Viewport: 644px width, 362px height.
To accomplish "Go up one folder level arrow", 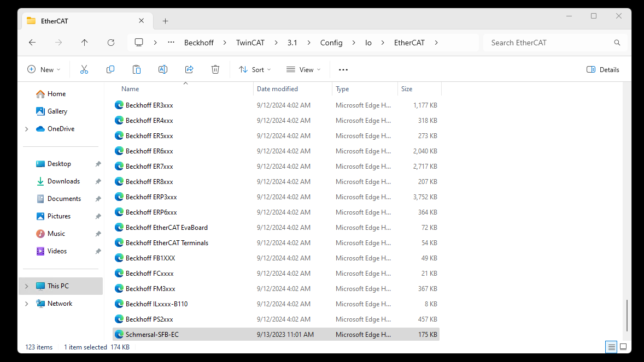I will tap(85, 43).
